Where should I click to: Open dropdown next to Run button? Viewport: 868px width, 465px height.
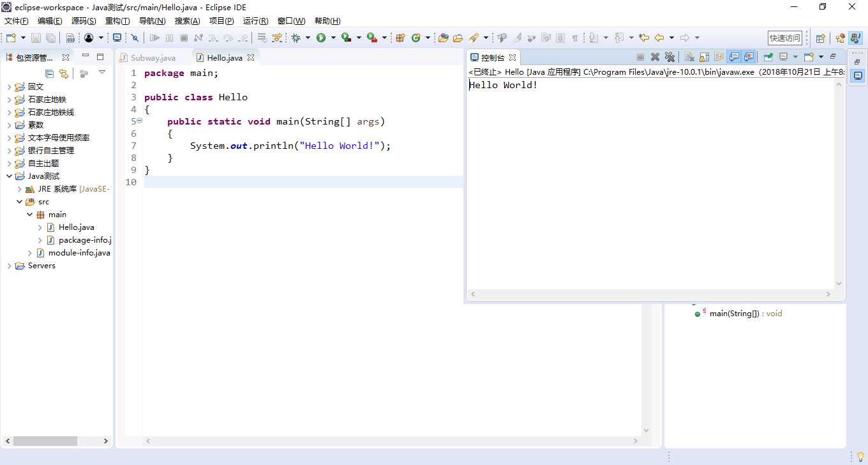[333, 38]
